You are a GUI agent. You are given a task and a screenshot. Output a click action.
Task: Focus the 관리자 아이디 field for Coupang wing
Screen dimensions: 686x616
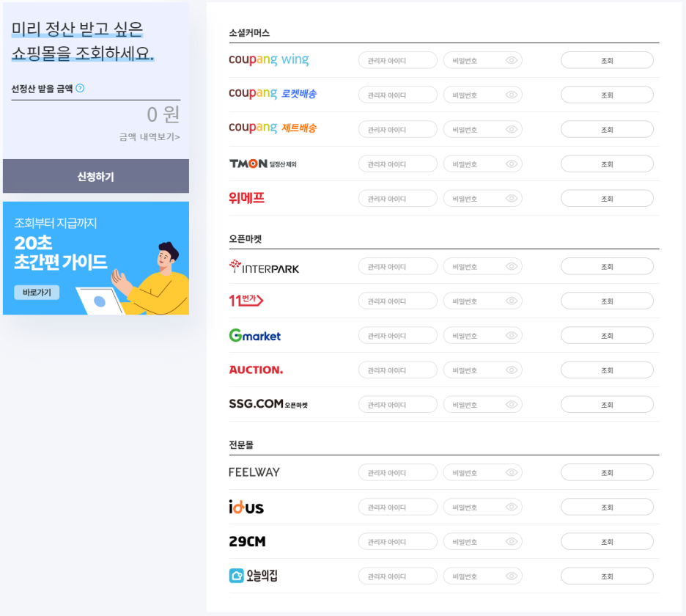[398, 60]
